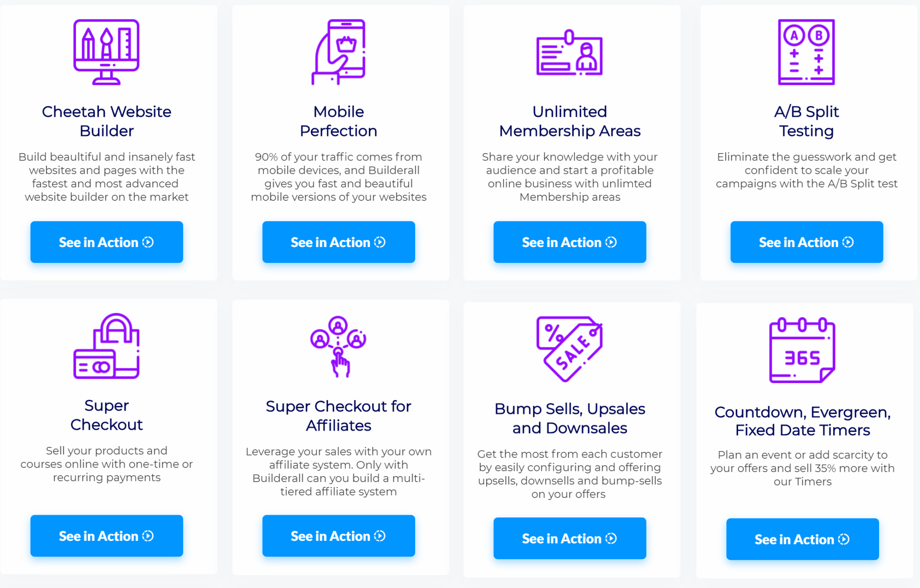Click the Cheetah Website Builder monitor icon

click(106, 52)
